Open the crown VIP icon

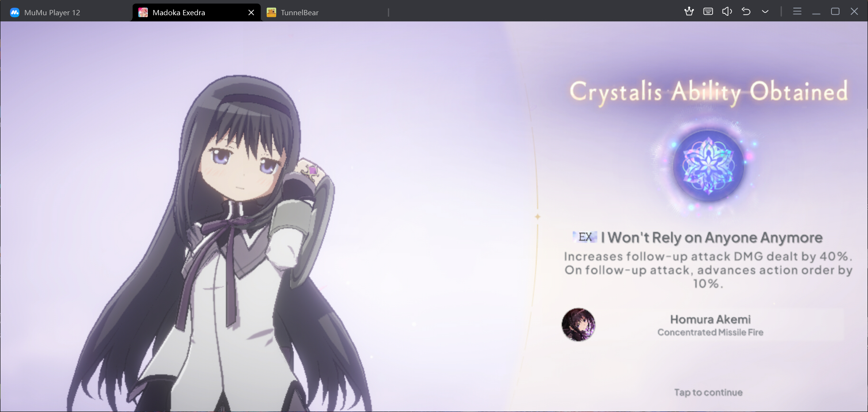(689, 11)
